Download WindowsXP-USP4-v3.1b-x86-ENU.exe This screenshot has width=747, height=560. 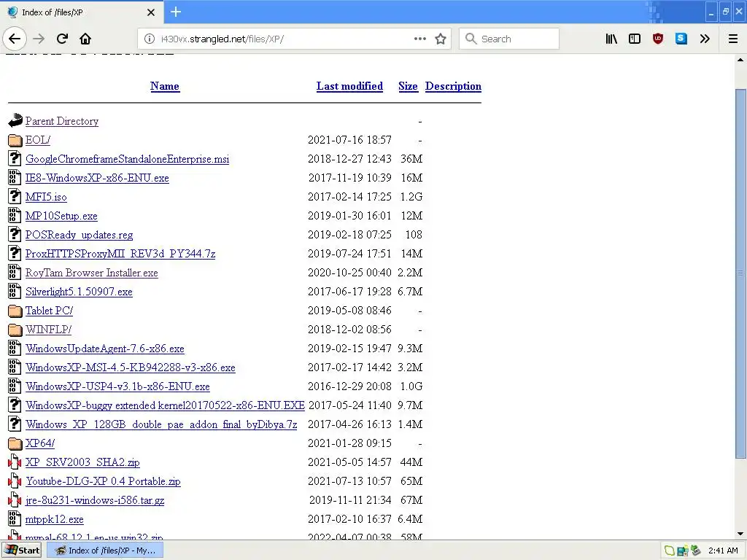117,386
